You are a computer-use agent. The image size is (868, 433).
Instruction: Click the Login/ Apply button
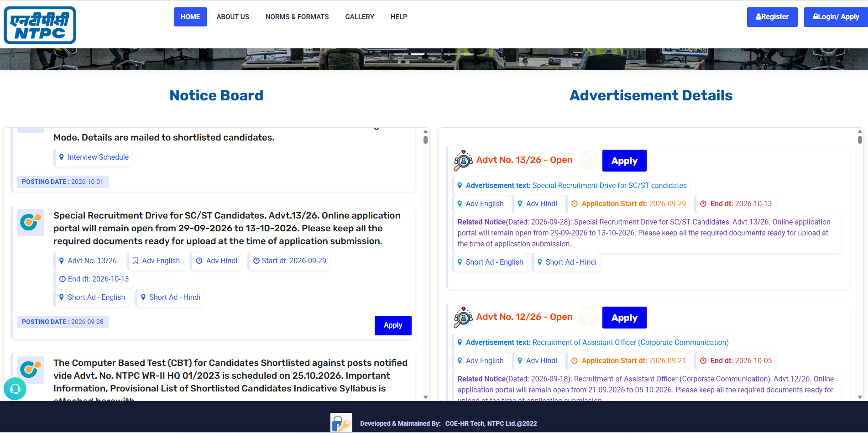(836, 17)
